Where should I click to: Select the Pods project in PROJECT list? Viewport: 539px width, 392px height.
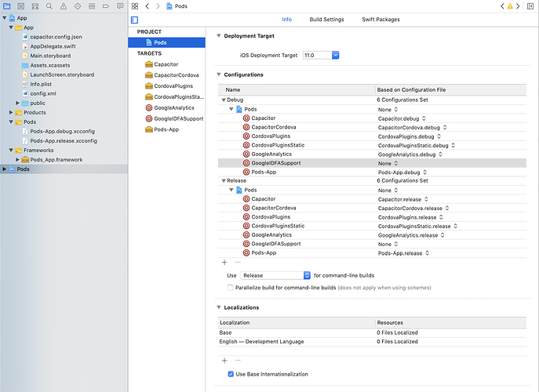[166, 42]
